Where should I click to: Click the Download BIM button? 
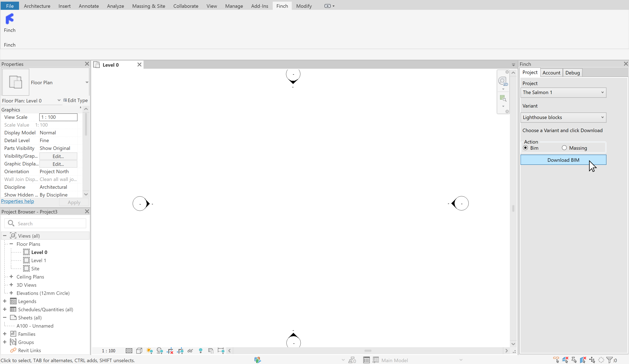pos(563,160)
